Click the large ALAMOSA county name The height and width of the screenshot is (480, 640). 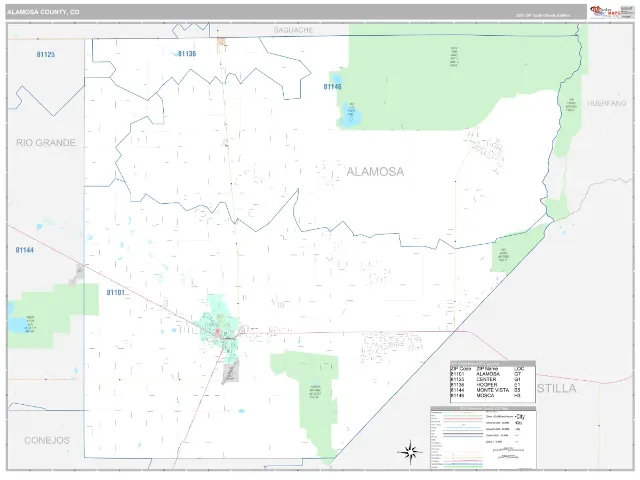375,171
